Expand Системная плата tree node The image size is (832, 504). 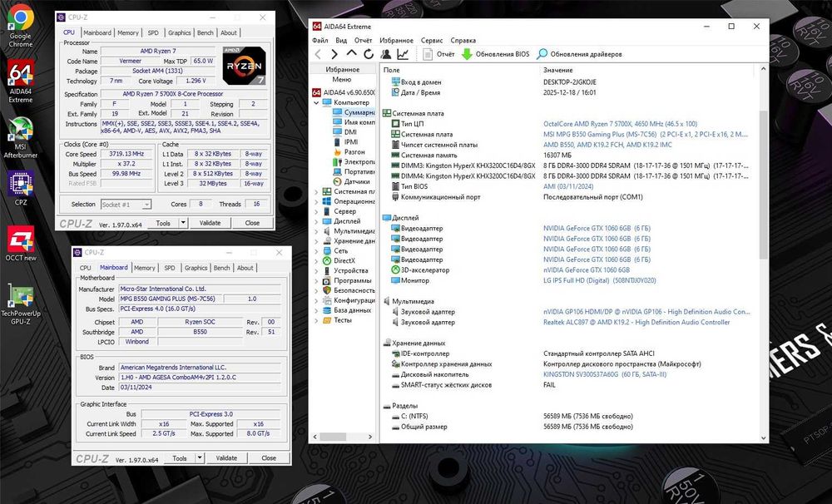pyautogui.click(x=316, y=191)
